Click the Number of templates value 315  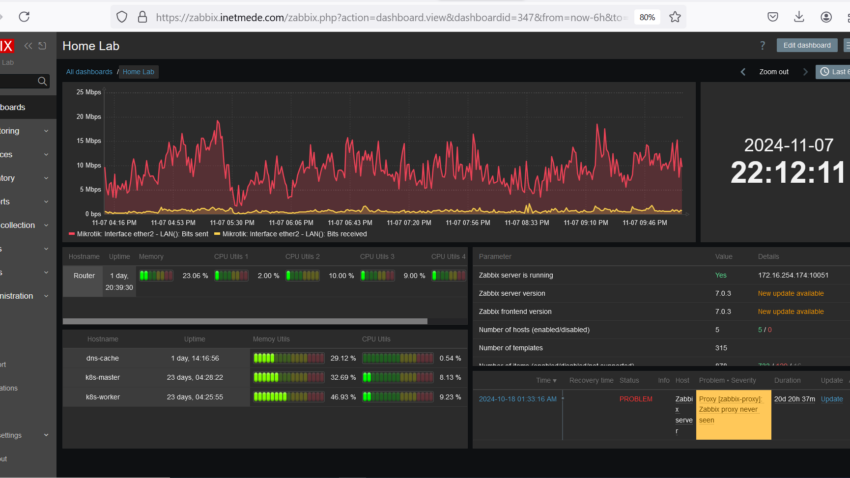click(721, 348)
